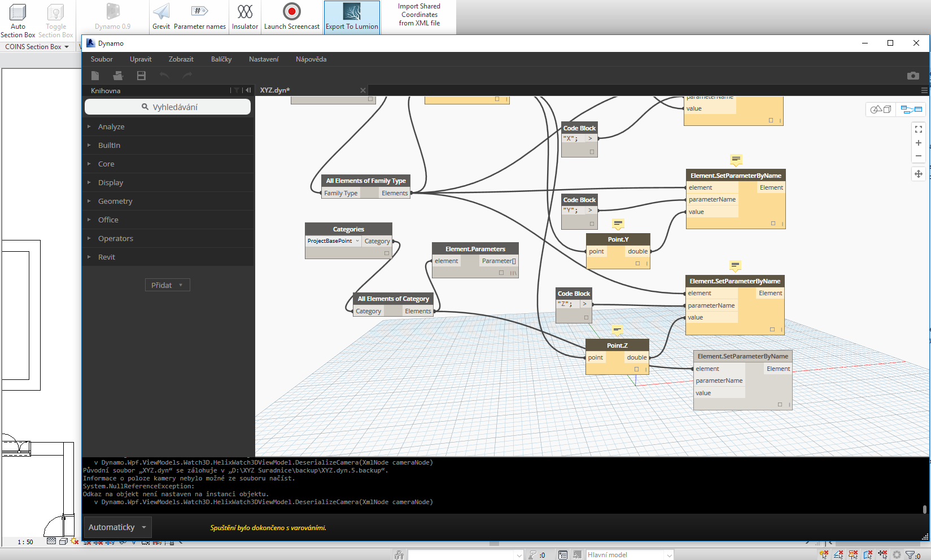Expand the Revit library category
The height and width of the screenshot is (560, 931).
point(106,257)
